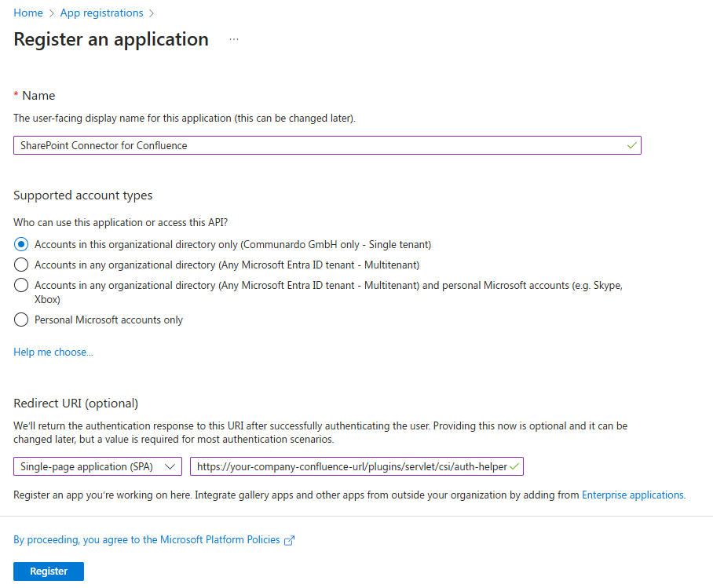Go to the Home breadcrumb
Image resolution: width=713 pixels, height=588 pixels.
tap(28, 13)
